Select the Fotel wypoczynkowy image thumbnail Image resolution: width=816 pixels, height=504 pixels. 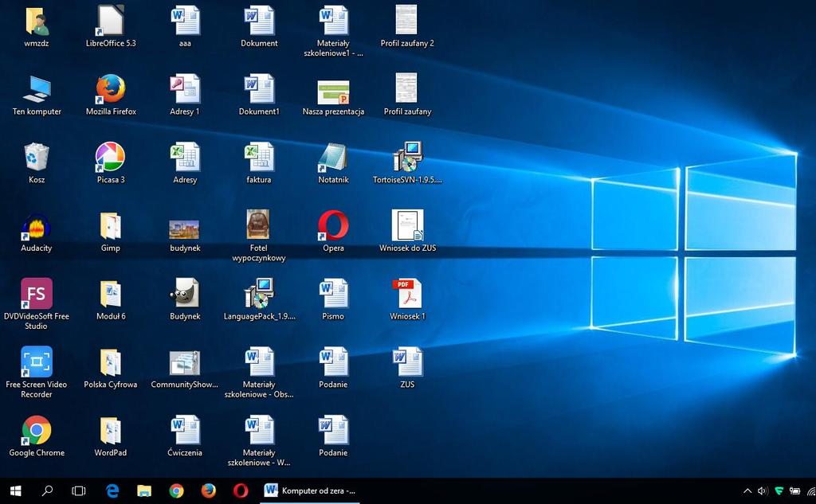pyautogui.click(x=258, y=225)
